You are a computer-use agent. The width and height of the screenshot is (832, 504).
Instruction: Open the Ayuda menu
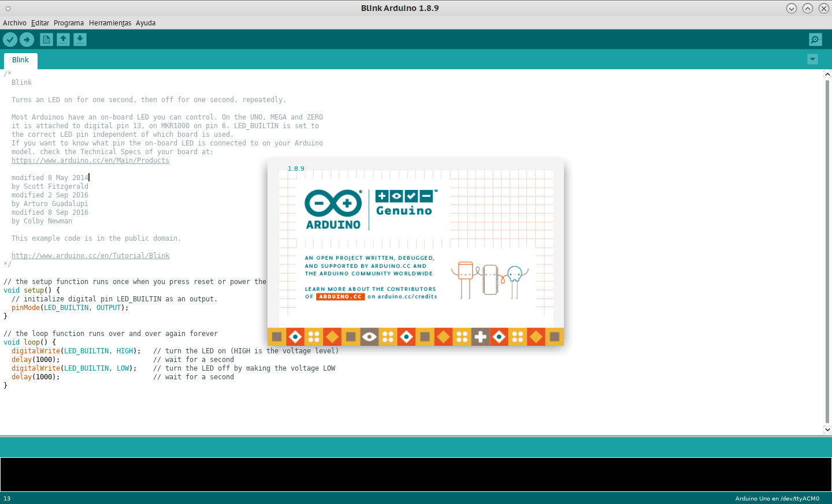[x=146, y=23]
